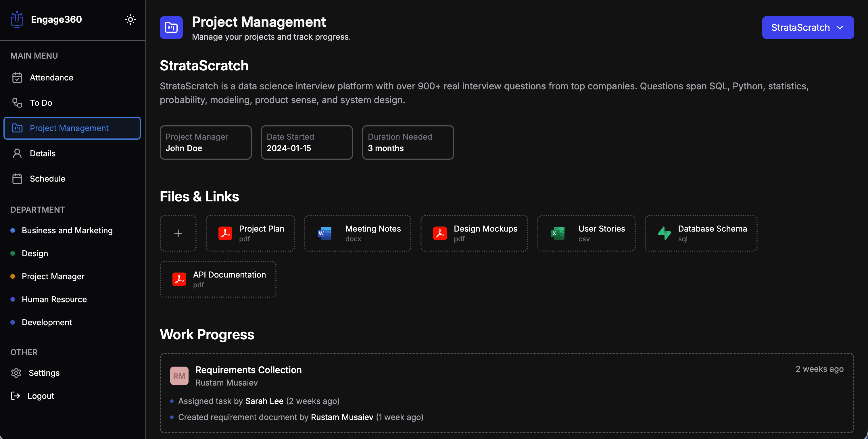Image resolution: width=868 pixels, height=439 pixels.
Task: Select Human Resource department
Action: tap(54, 299)
